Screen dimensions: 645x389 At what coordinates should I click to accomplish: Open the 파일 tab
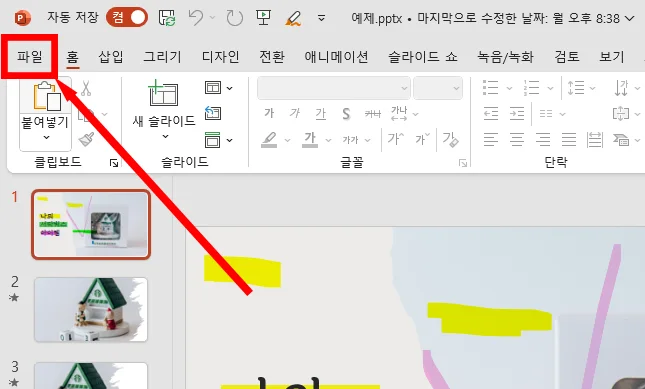(30, 56)
